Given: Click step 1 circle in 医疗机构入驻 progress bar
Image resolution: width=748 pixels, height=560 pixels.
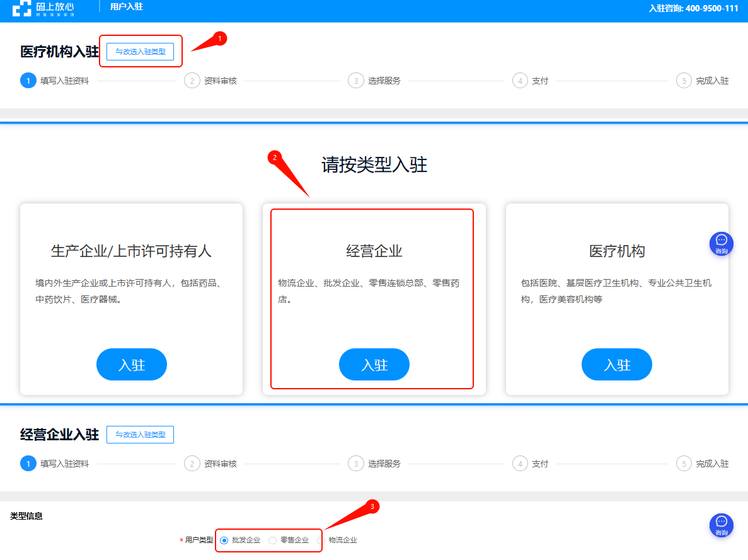Looking at the screenshot, I should coord(28,81).
